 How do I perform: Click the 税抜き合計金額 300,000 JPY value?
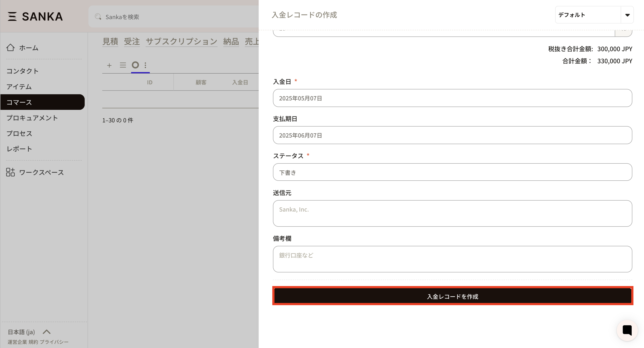pyautogui.click(x=615, y=49)
